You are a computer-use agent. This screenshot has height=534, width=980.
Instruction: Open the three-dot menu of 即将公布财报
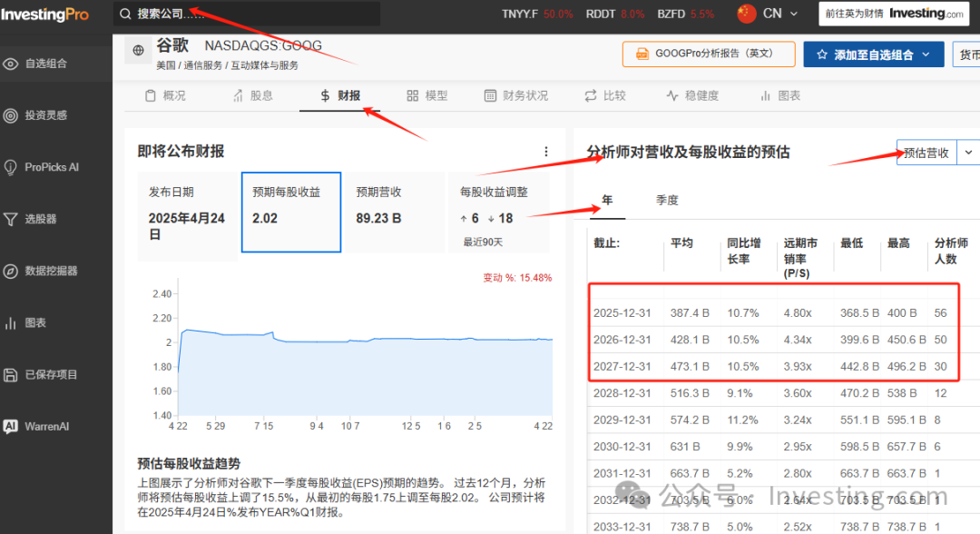click(x=546, y=152)
